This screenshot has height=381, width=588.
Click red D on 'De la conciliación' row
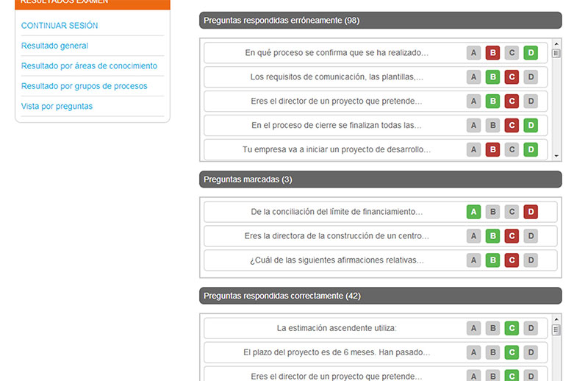(x=531, y=212)
